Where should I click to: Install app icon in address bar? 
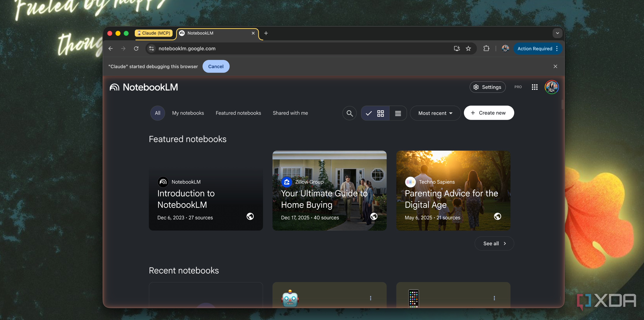[x=457, y=48]
